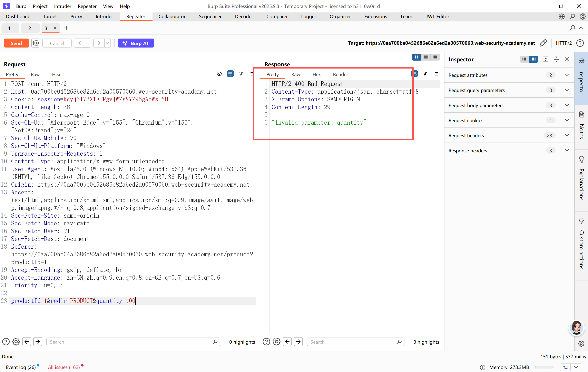Expand Request attributes section
This screenshot has height=372, width=588.
click(509, 75)
